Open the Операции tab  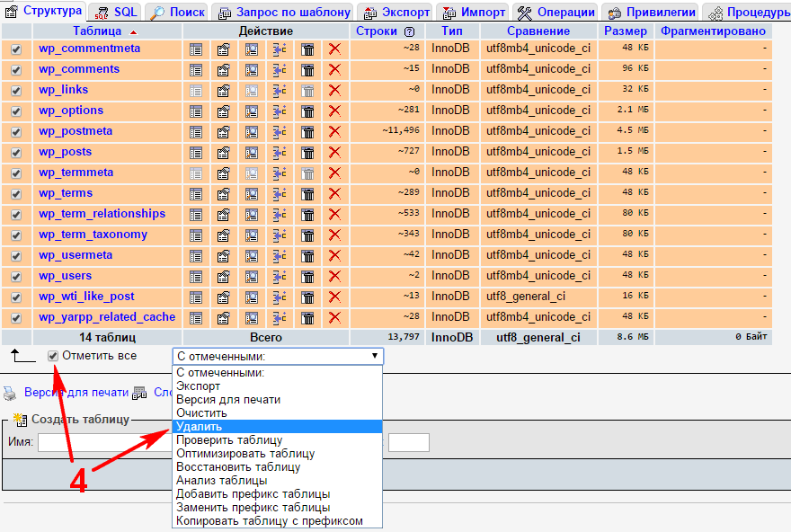pos(556,12)
